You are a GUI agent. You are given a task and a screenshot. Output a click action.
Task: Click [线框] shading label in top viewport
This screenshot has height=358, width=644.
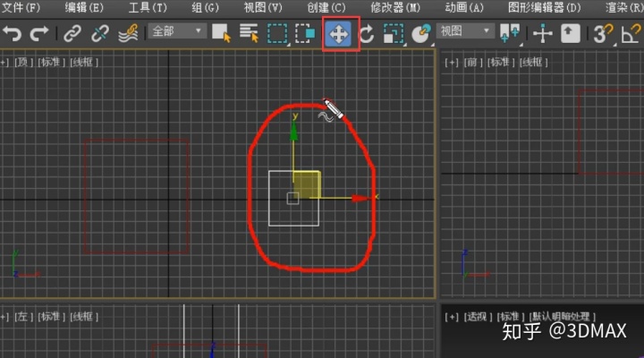(83, 62)
